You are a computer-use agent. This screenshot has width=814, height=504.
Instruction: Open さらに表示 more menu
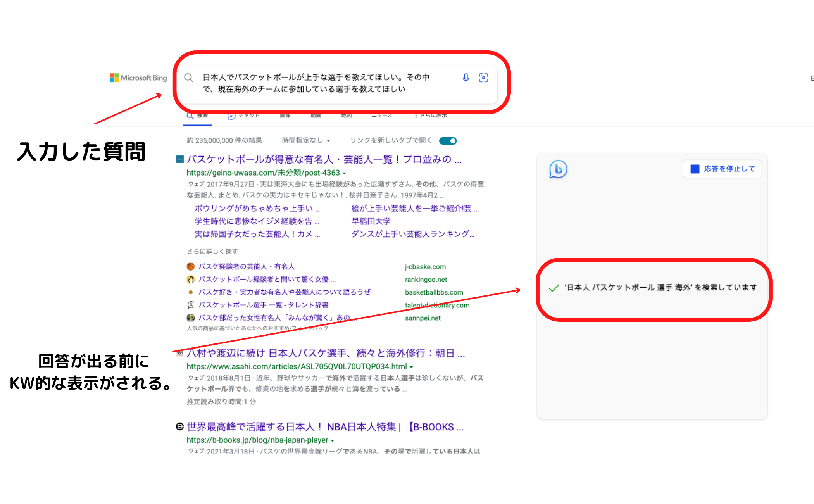click(430, 116)
